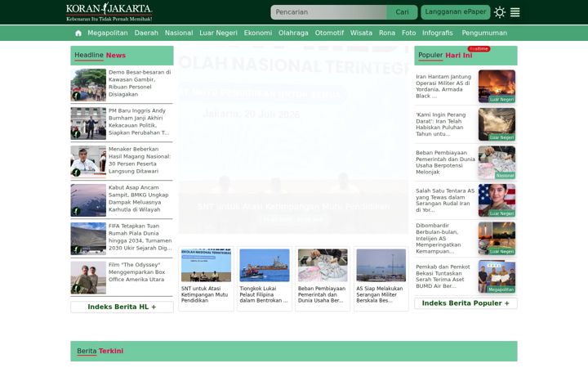Open Iran Hantam Jantung Operasi Militer article
The height and width of the screenshot is (368, 588).
(444, 86)
